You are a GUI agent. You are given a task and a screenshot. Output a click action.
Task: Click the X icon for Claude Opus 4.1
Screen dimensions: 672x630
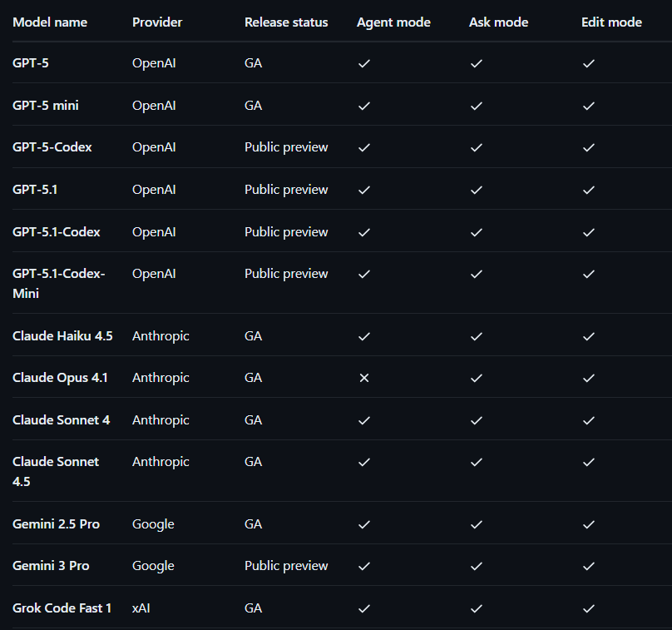tap(363, 378)
